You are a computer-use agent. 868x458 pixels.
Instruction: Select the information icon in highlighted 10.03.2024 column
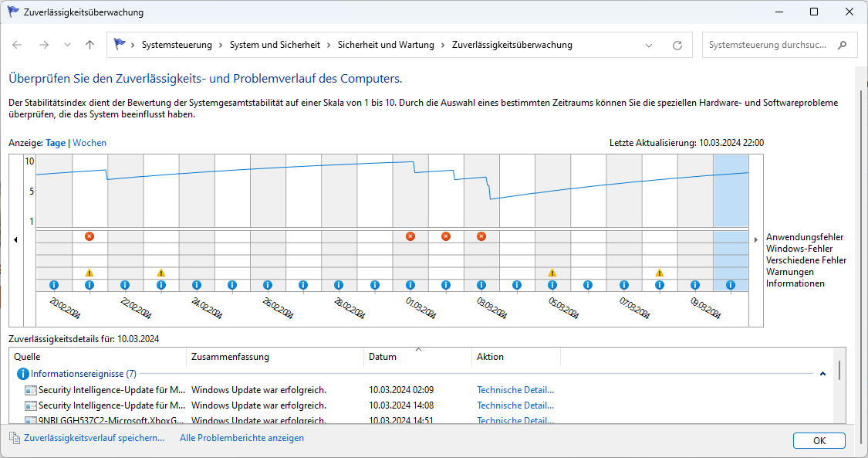[731, 285]
